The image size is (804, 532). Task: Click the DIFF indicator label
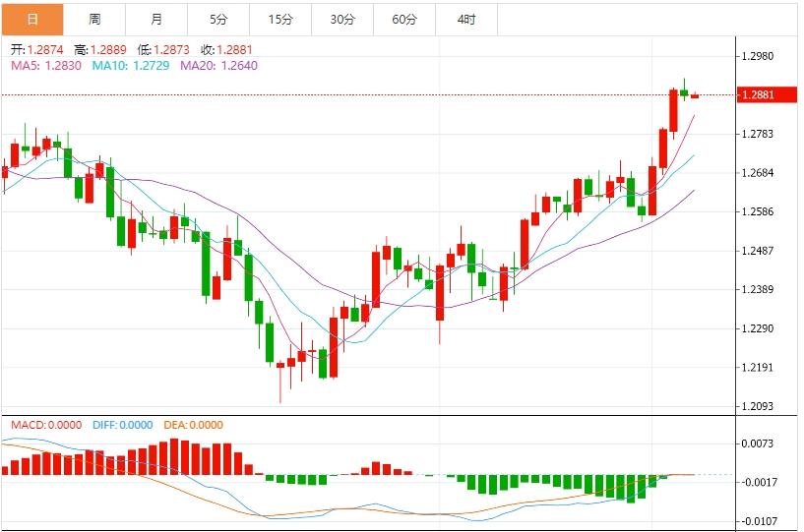pos(123,425)
